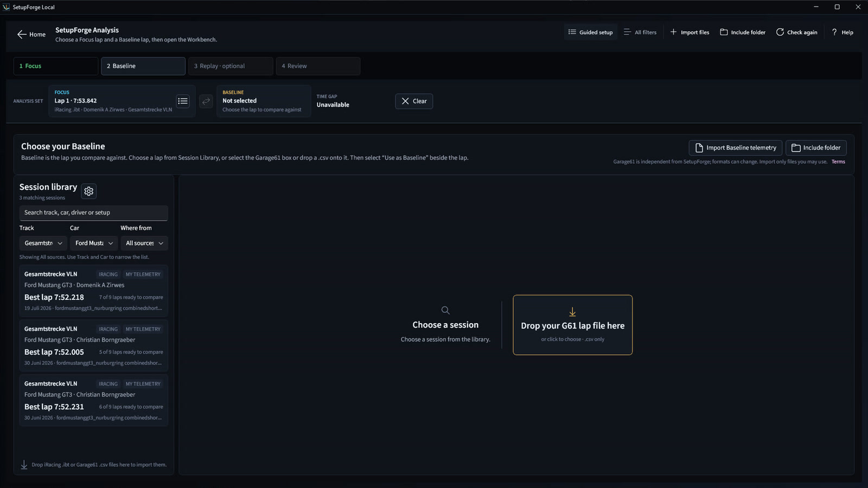
Task: Close the SetupForge window
Action: pyautogui.click(x=858, y=7)
